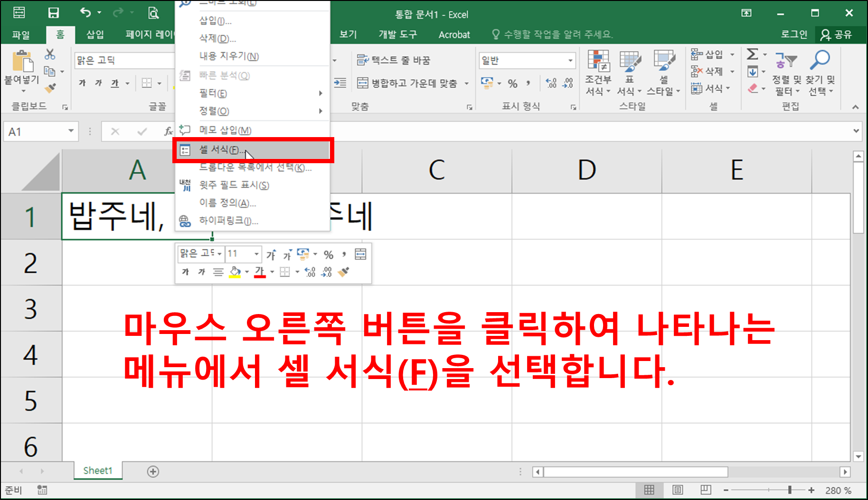Image resolution: width=868 pixels, height=500 pixels.
Task: Click the 붙여넣기 paste clipboard icon
Action: point(22,62)
